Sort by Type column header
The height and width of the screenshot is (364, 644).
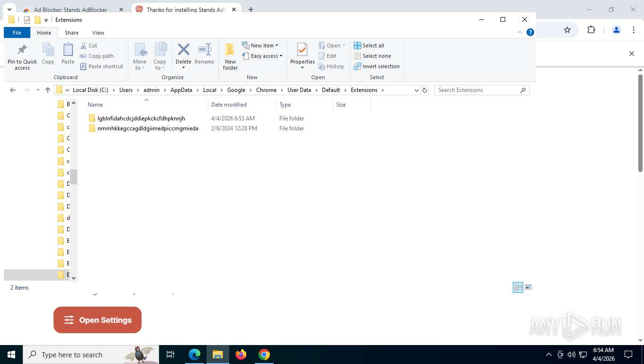click(304, 105)
